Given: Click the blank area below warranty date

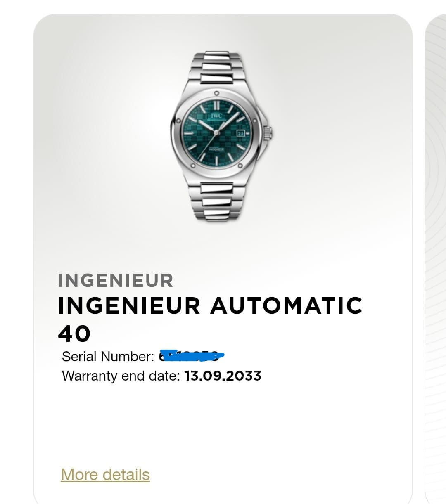Looking at the screenshot, I should [x=223, y=425].
